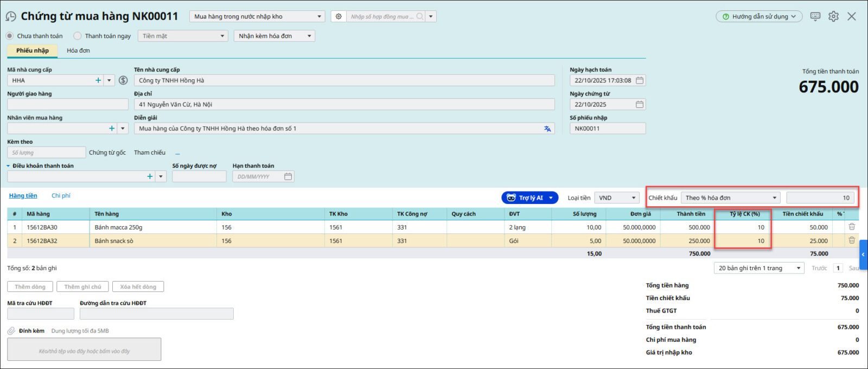
Task: Click the dollar icon next to supplier code
Action: tap(123, 80)
